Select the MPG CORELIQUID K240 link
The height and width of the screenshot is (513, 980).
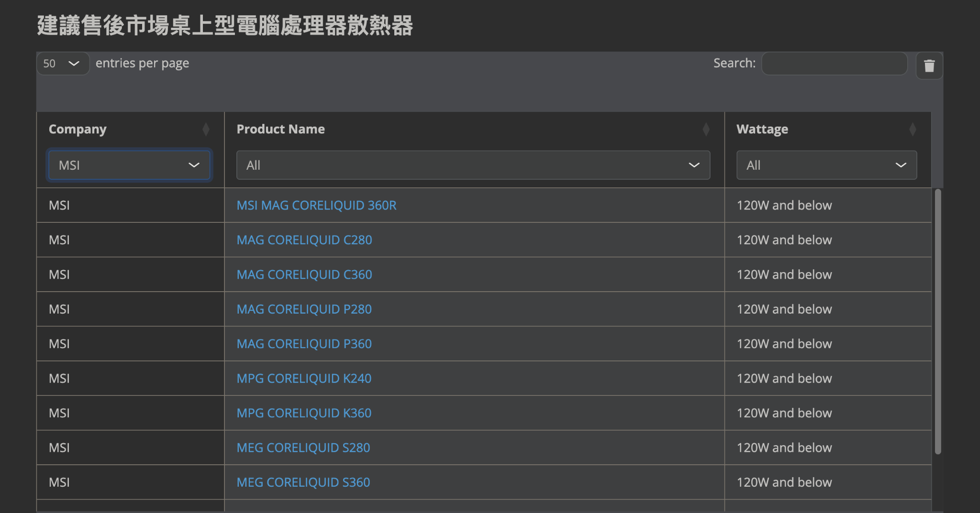(x=303, y=378)
